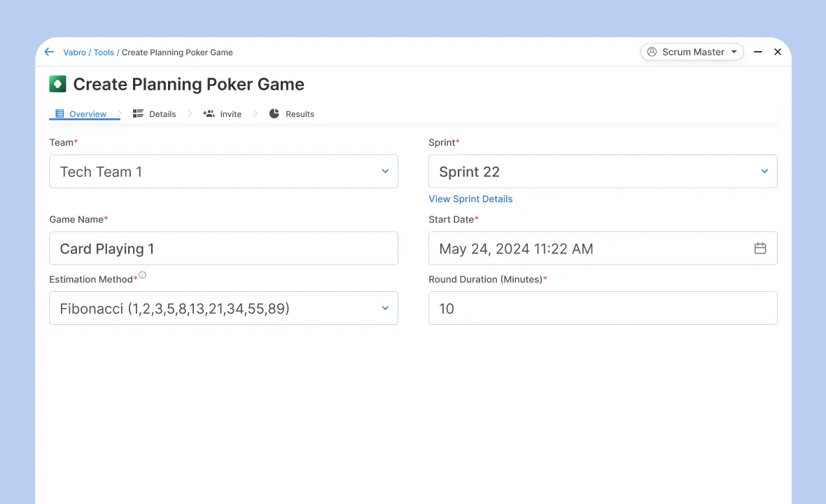Image resolution: width=826 pixels, height=504 pixels.
Task: Click the Scrum Master user avatar icon
Action: click(652, 52)
